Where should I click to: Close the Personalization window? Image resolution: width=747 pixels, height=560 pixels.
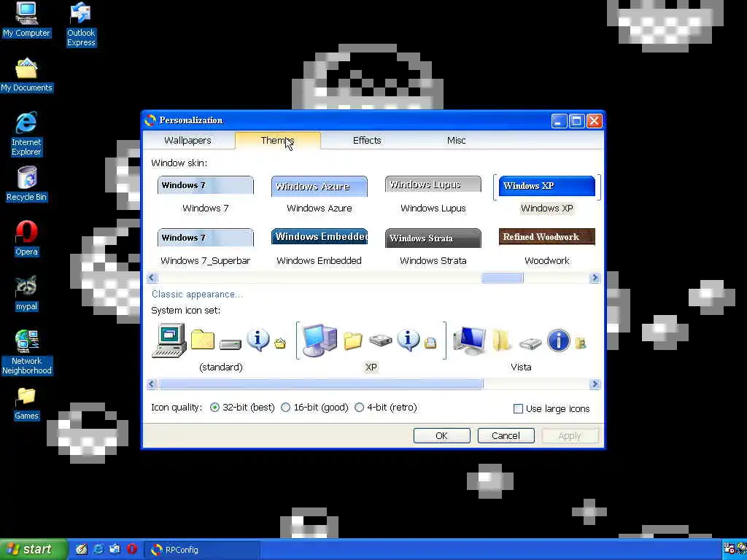coord(594,121)
